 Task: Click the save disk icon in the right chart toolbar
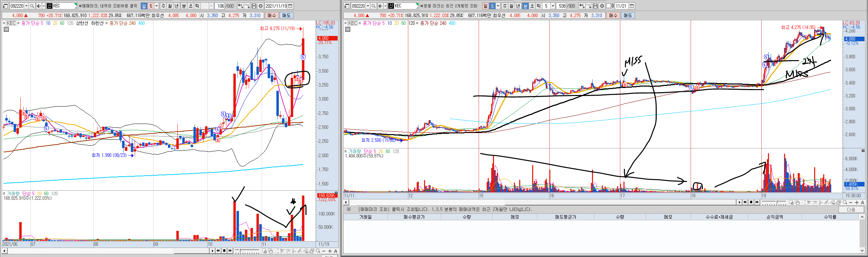pyautogui.click(x=595, y=6)
